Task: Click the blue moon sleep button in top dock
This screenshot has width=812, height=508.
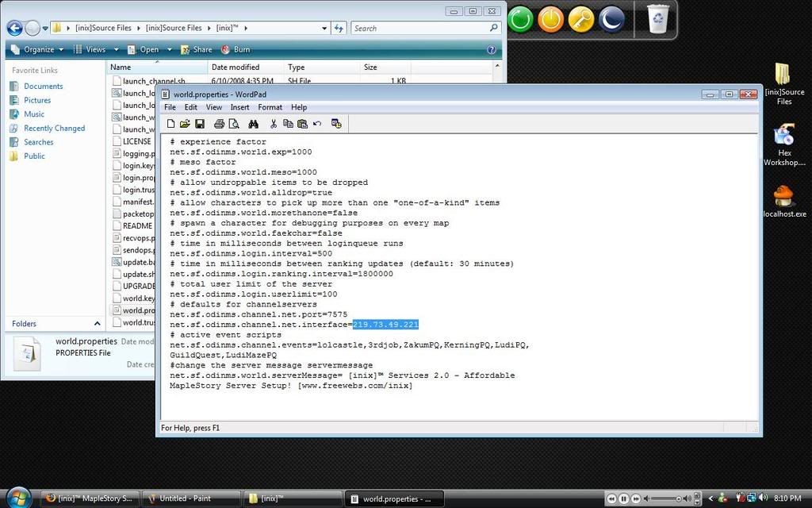Action: [x=611, y=20]
